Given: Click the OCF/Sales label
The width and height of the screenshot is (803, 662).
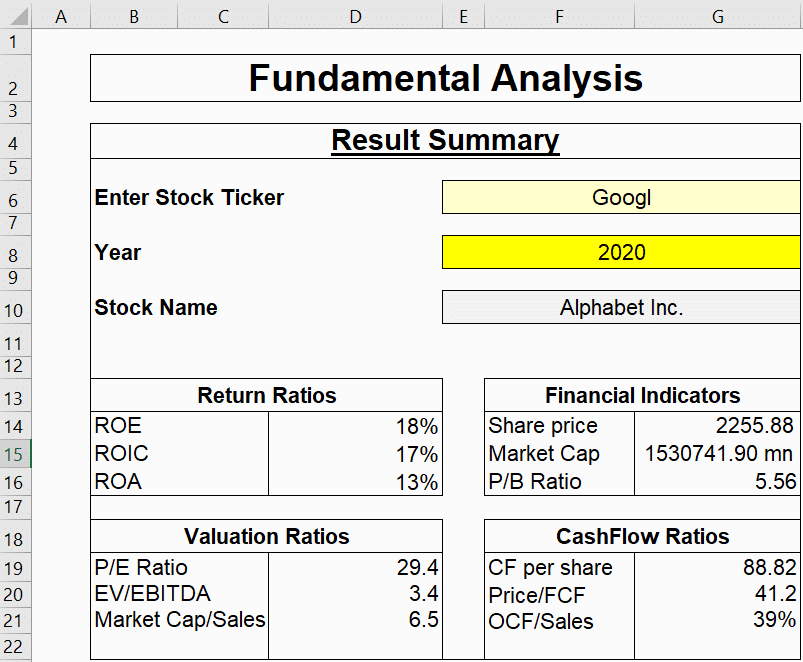Looking at the screenshot, I should [541, 621].
